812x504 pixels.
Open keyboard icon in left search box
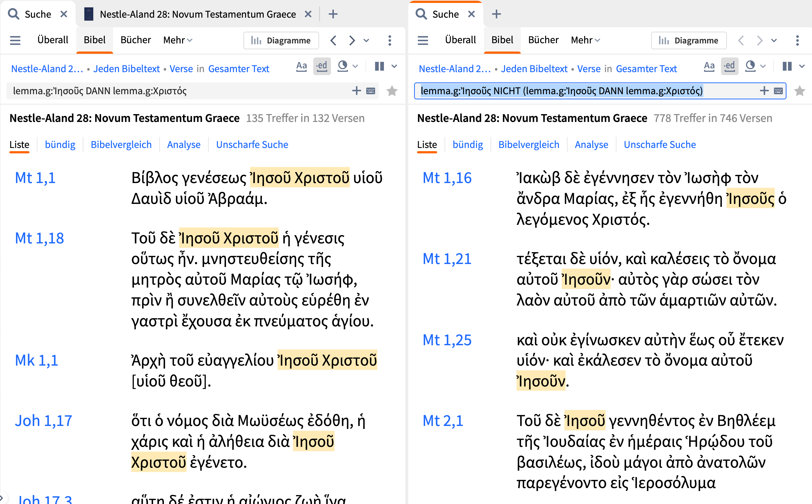[371, 91]
